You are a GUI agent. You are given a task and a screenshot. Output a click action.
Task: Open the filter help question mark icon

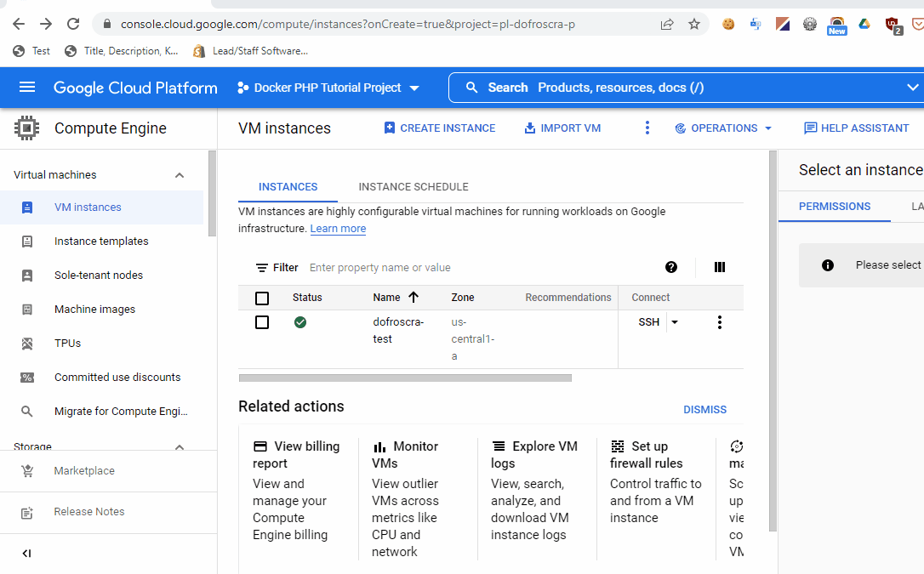[671, 267]
